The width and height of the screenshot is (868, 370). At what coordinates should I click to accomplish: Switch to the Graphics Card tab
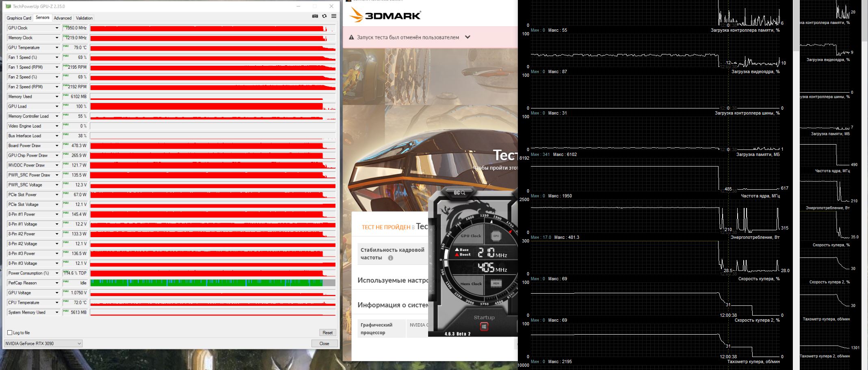19,18
